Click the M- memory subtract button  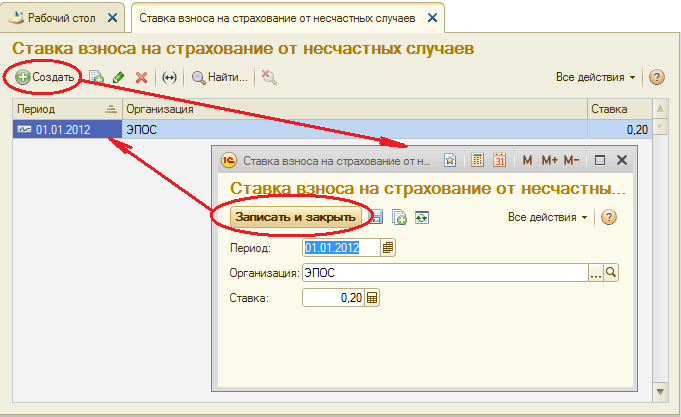[x=572, y=160]
